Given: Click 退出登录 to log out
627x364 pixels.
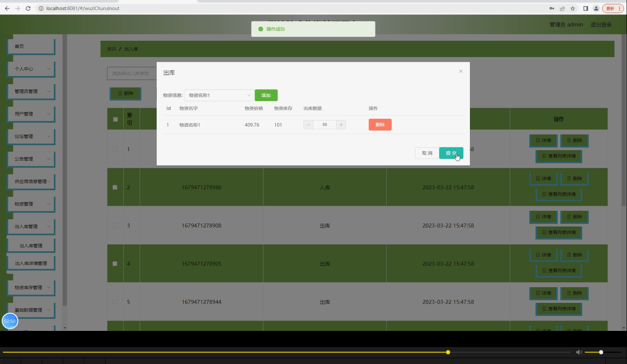Looking at the screenshot, I should [601, 25].
